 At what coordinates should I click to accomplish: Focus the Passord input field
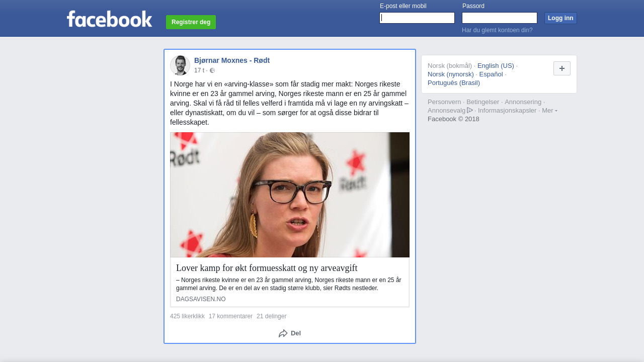pos(500,18)
